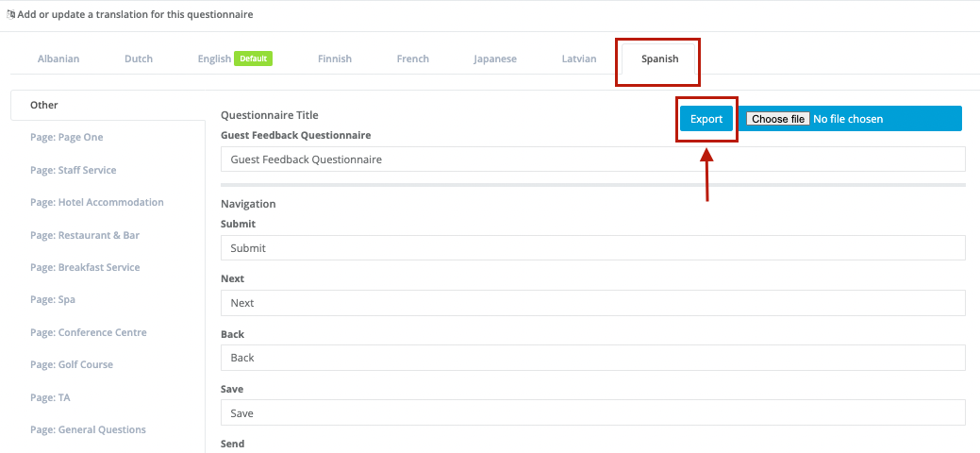980x453 pixels.
Task: Open the Dutch translation tab
Action: point(139,59)
